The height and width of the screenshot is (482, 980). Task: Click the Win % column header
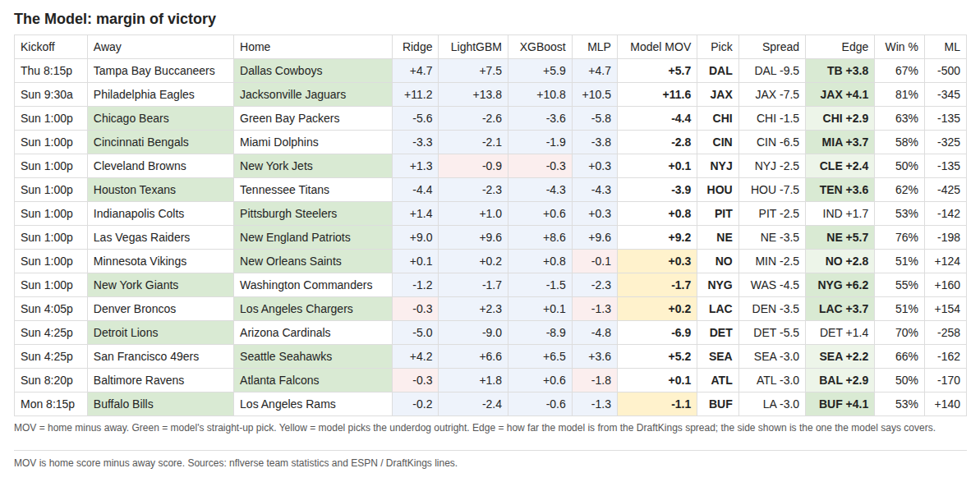900,47
